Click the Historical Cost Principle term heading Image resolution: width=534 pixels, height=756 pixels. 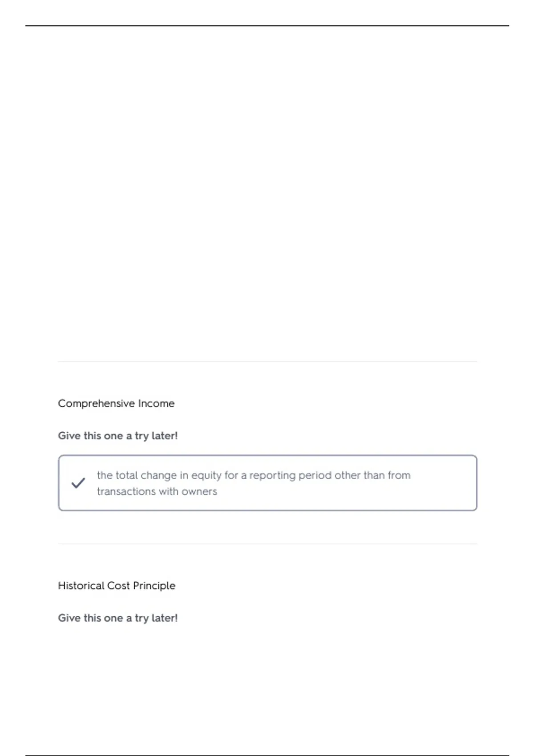pyautogui.click(x=117, y=586)
